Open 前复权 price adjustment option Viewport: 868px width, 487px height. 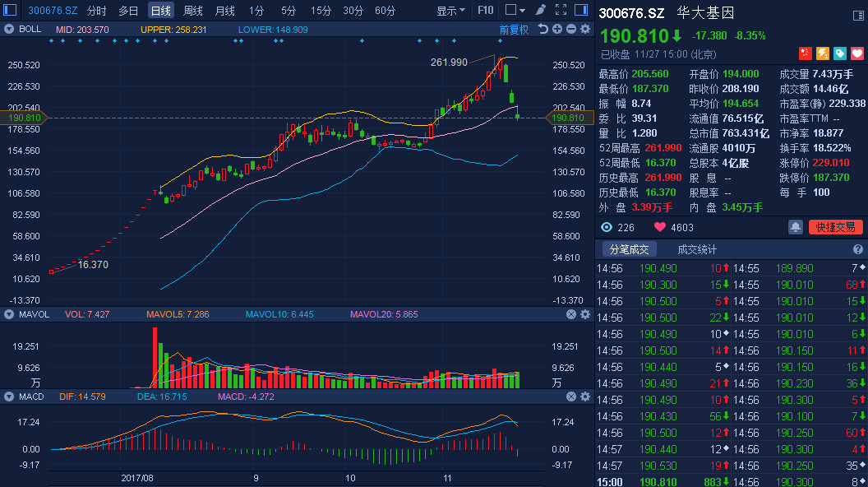point(514,30)
